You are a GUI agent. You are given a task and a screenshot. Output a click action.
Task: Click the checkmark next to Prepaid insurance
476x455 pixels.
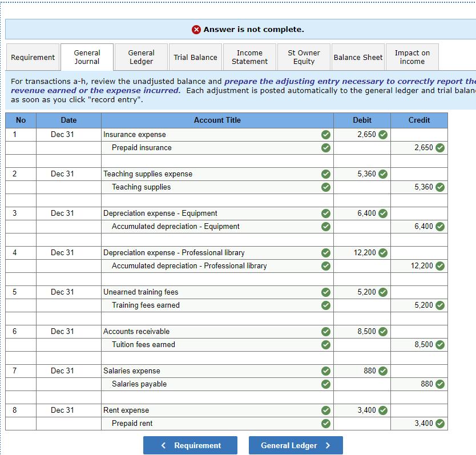(x=325, y=148)
